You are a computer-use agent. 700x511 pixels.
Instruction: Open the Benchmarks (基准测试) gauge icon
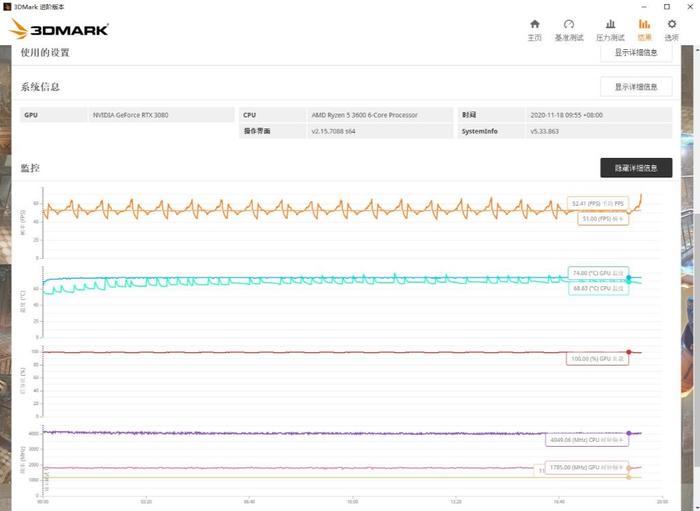click(x=569, y=24)
